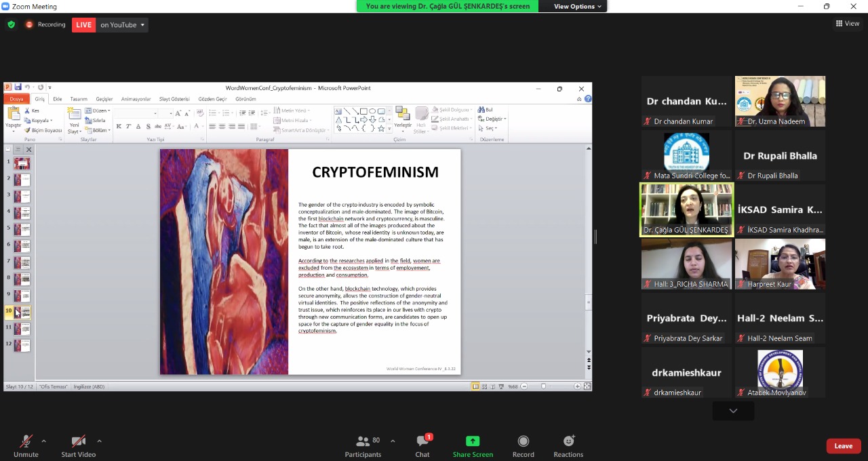Start recording with Record button
This screenshot has height=461, width=868.
(x=523, y=446)
